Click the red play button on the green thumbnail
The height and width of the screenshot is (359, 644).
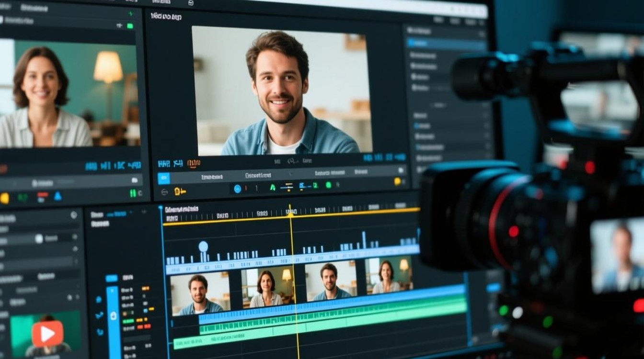pos(47,334)
